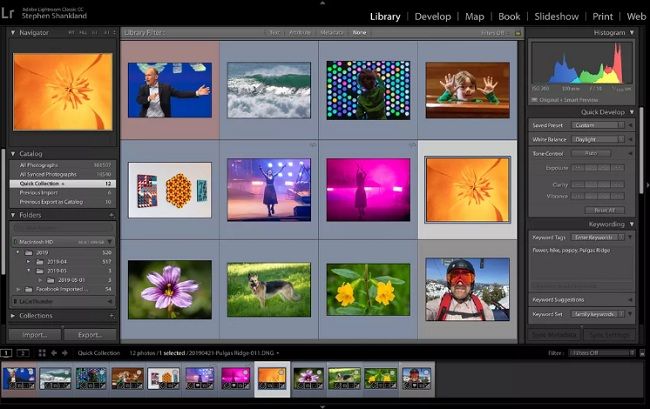The height and width of the screenshot is (409, 650).
Task: Select the None option in Library Filter
Action: tap(359, 33)
